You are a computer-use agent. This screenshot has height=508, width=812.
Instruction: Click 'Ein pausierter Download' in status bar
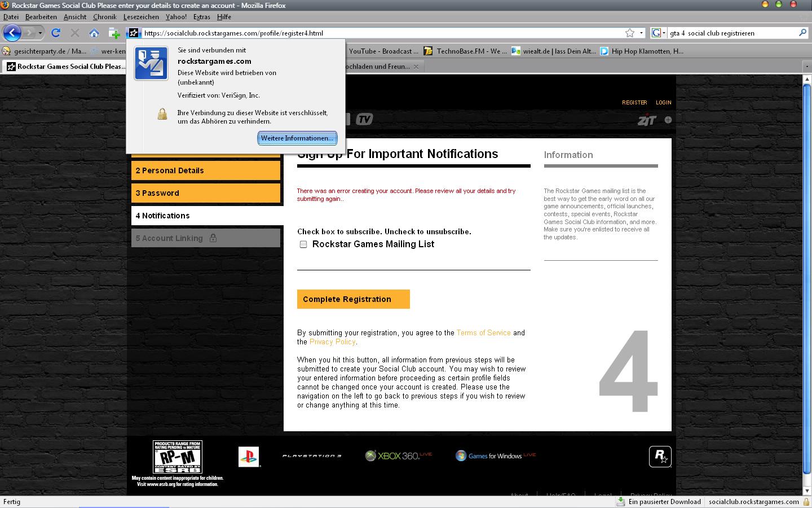tap(664, 502)
